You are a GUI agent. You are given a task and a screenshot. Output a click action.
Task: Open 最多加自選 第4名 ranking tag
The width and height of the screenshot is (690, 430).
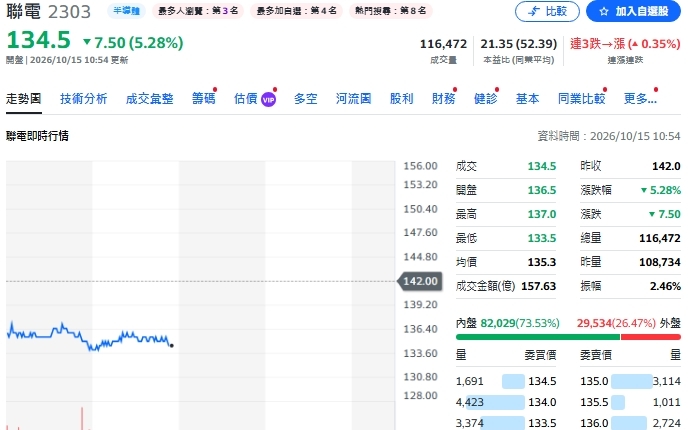[297, 11]
